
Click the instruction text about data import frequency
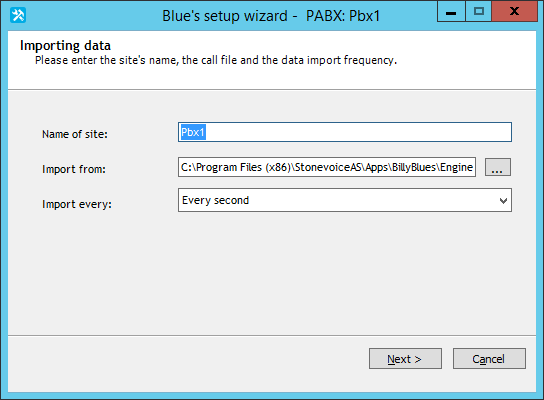click(216, 60)
